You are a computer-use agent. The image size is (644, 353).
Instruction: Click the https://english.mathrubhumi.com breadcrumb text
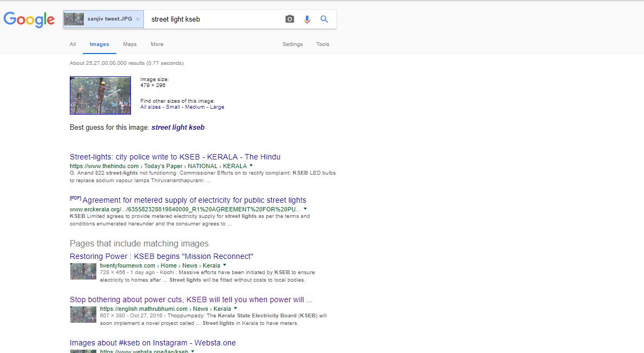click(x=166, y=309)
